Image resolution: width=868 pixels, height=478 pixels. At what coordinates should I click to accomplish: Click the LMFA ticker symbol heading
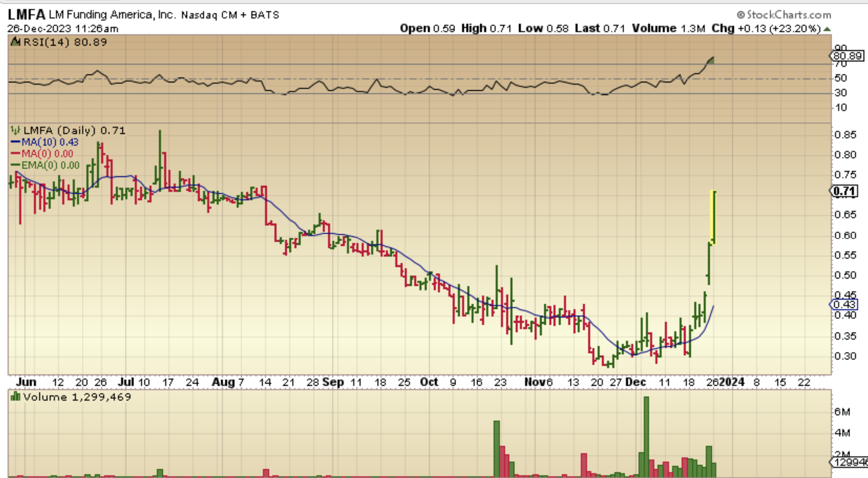point(26,15)
